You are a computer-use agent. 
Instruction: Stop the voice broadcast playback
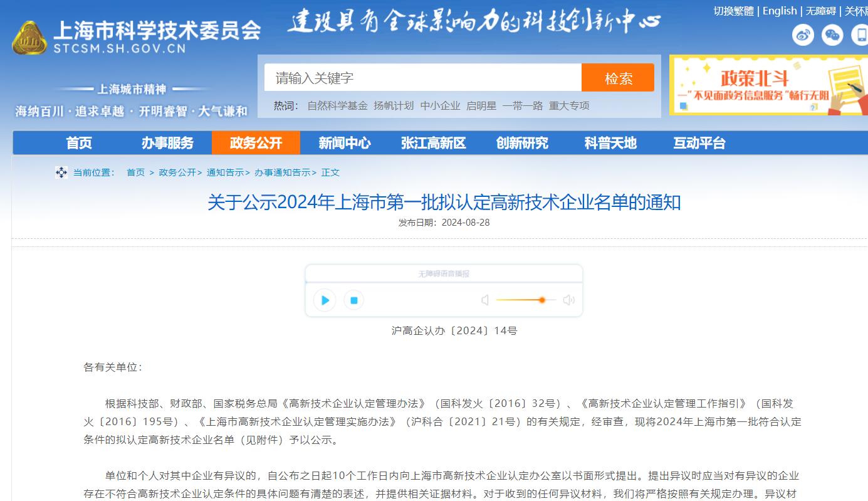coord(353,300)
